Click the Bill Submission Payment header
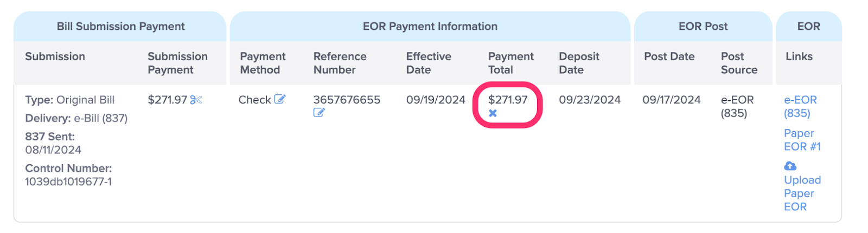The height and width of the screenshot is (233, 868). coord(120,26)
